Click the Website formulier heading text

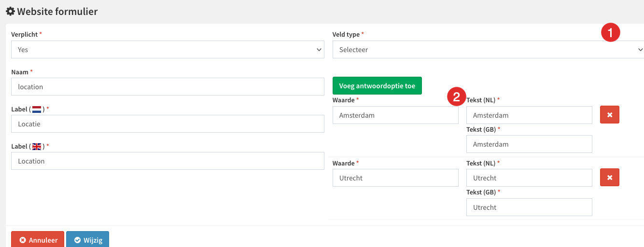point(57,11)
